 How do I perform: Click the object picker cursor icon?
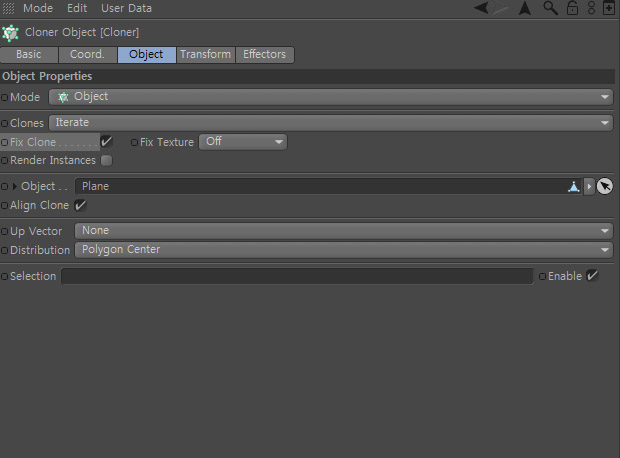tap(605, 186)
